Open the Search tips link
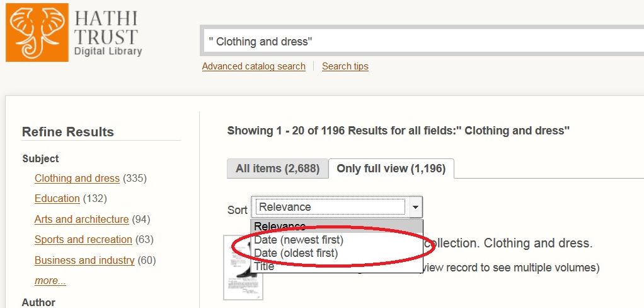 tap(345, 66)
